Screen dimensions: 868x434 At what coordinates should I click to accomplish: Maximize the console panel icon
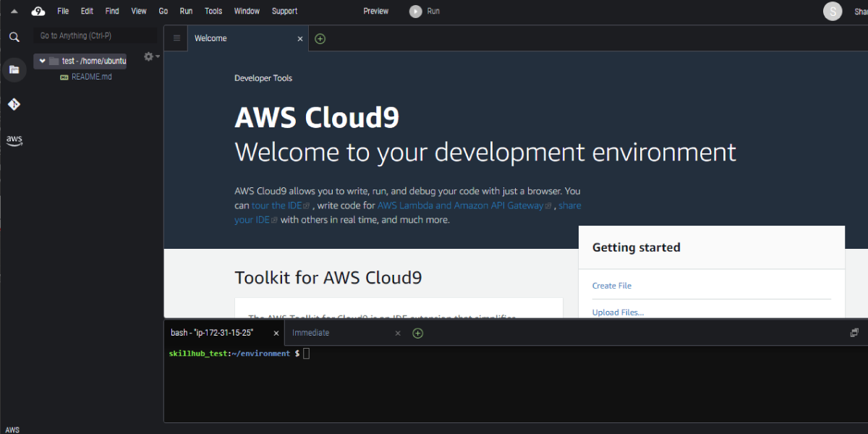pos(854,333)
